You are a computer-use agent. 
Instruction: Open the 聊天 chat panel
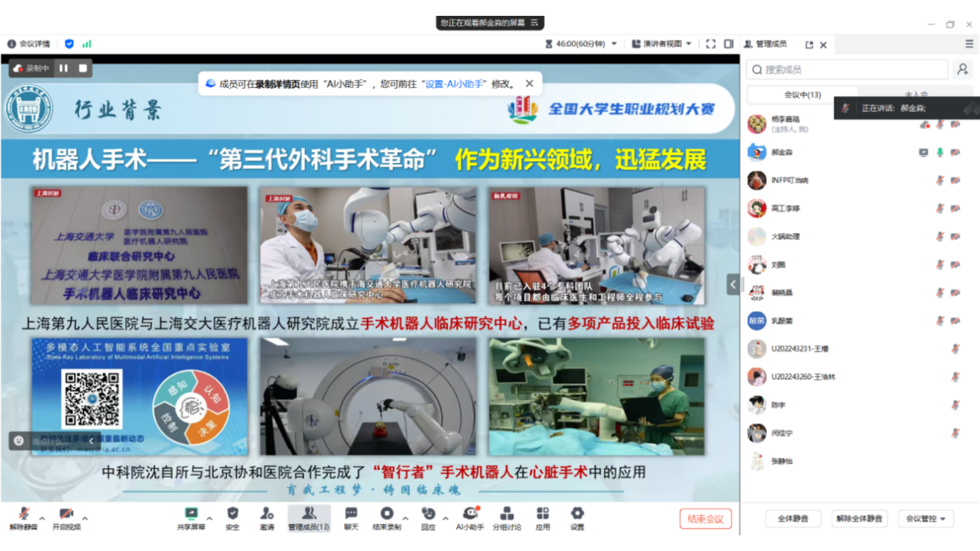pos(351,518)
